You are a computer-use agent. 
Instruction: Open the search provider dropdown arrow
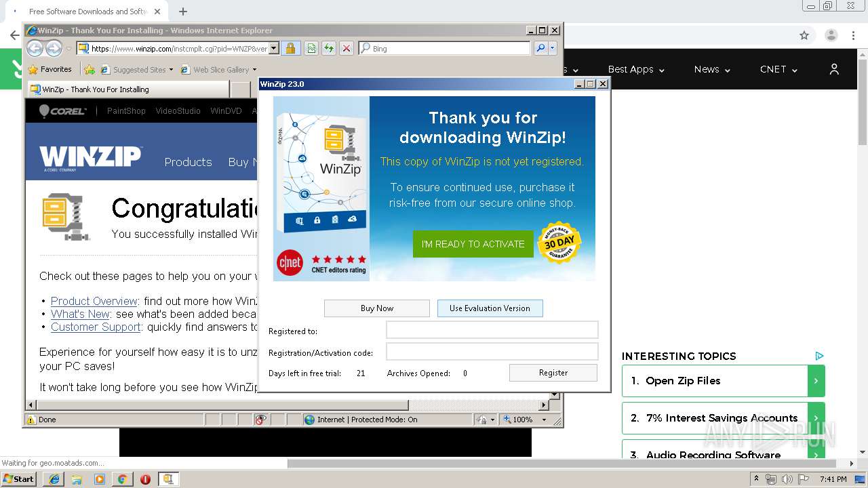(x=553, y=48)
